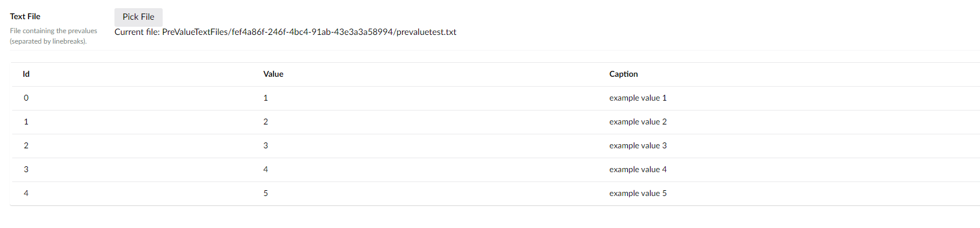Click the Id cell of the last row
The height and width of the screenshot is (228, 980).
tap(26, 193)
